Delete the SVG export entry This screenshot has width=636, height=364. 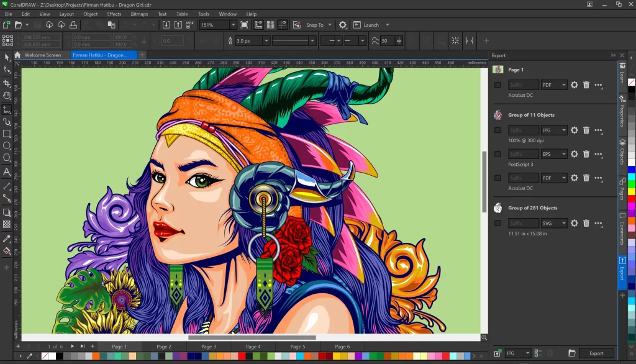586,223
